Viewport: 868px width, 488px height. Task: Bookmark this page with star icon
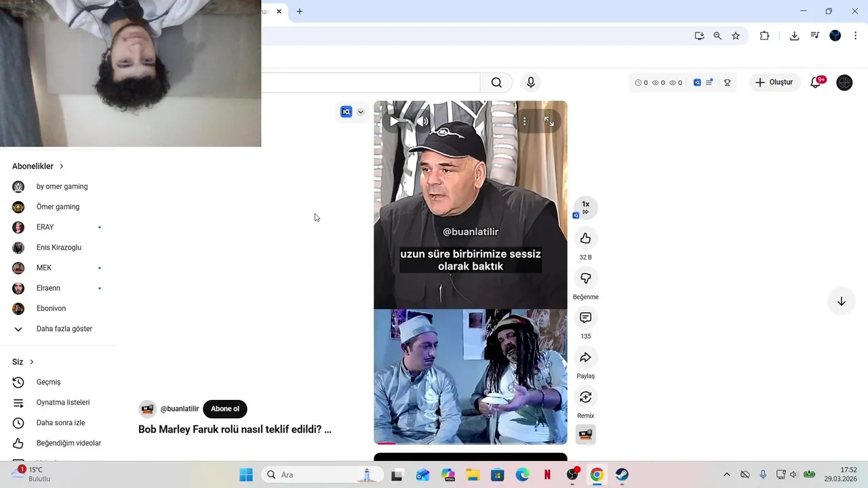tap(736, 36)
